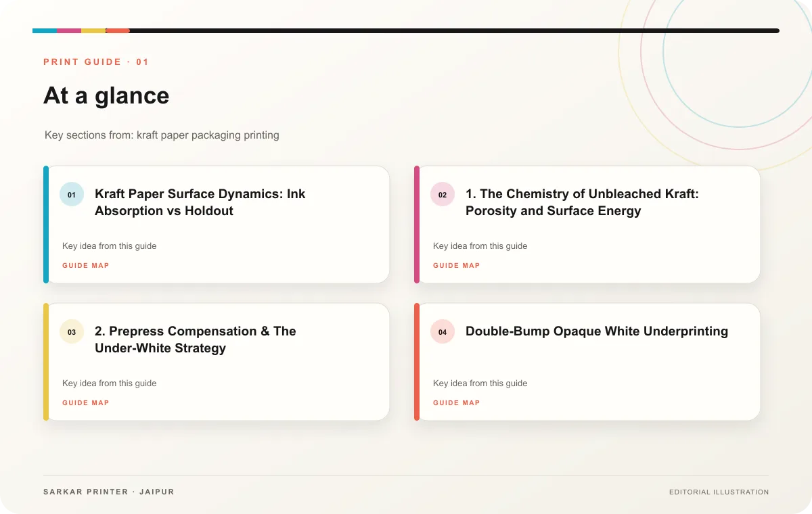The image size is (812, 514).
Task: Select 'Key idea from this guide' in card 02
Action: 480,246
